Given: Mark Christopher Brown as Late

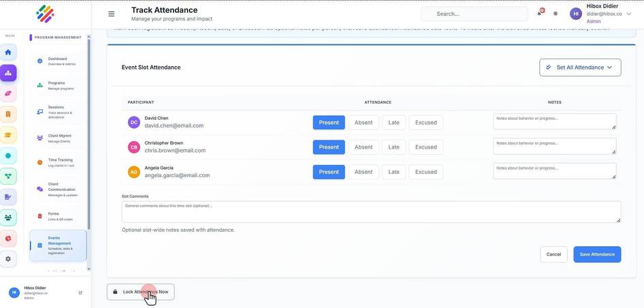Looking at the screenshot, I should tap(394, 147).
